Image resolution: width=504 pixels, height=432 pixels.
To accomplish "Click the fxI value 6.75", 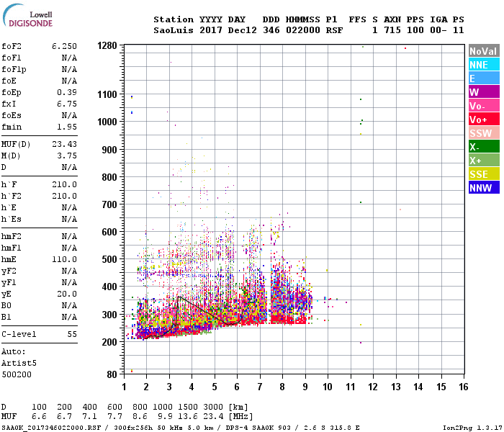I will (x=67, y=104).
